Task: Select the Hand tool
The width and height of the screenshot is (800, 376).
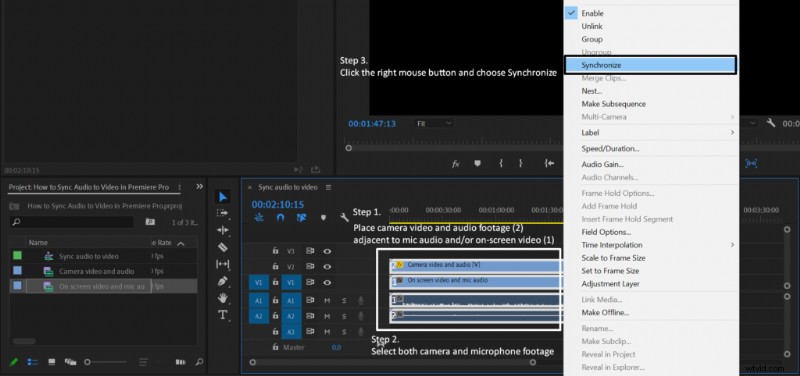Action: [x=222, y=297]
